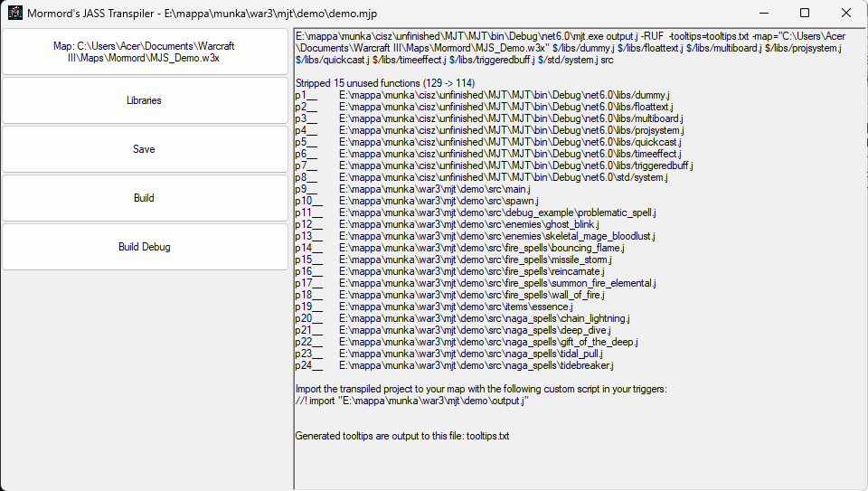Click the p14 bouncing_flame.j path line
Image resolution: width=868 pixels, height=491 pixels.
(460, 248)
